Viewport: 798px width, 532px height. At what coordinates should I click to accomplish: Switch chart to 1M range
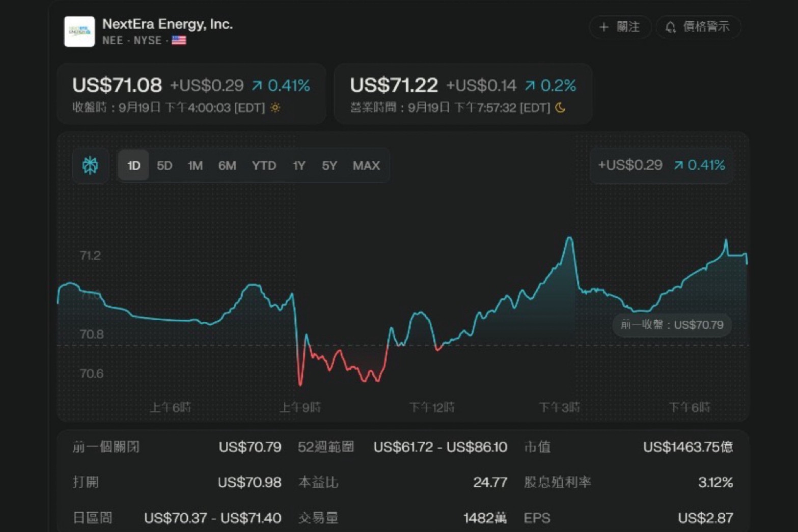[x=195, y=165]
